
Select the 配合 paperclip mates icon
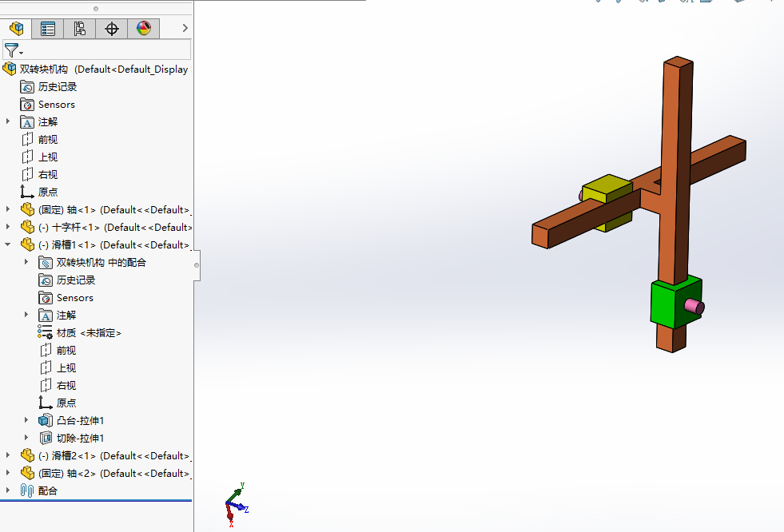pos(27,490)
